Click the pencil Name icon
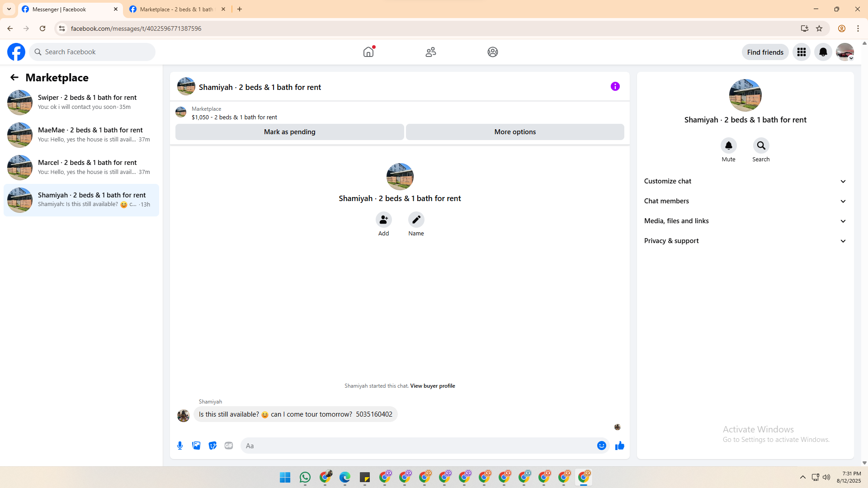Screen dimensions: 868x488 [x=416, y=220]
